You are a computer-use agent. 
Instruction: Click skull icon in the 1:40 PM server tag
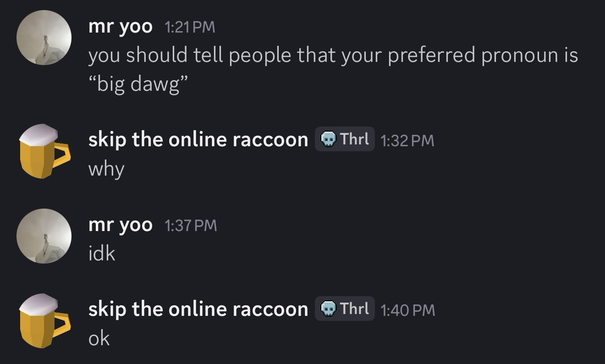[x=327, y=309]
